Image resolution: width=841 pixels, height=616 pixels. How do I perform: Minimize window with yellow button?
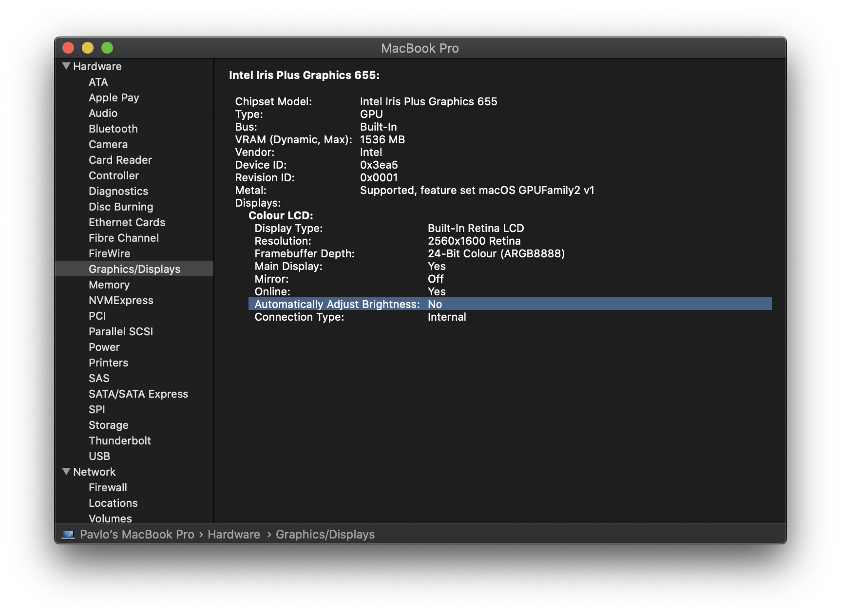pyautogui.click(x=88, y=48)
